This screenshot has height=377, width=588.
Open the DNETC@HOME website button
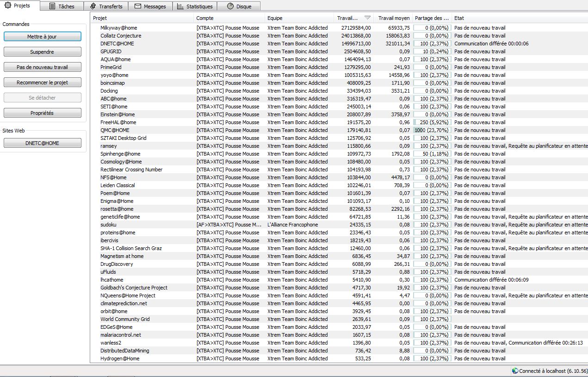coord(42,143)
